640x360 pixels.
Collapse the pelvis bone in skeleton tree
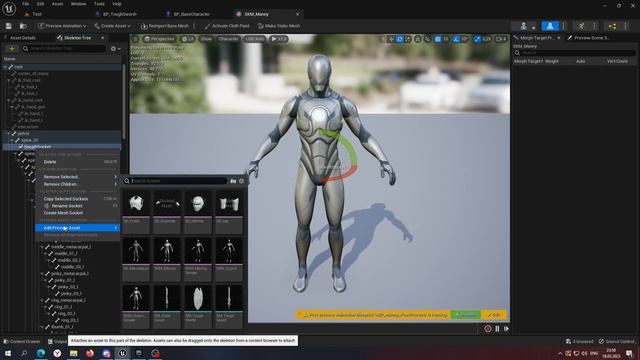[x=9, y=133]
